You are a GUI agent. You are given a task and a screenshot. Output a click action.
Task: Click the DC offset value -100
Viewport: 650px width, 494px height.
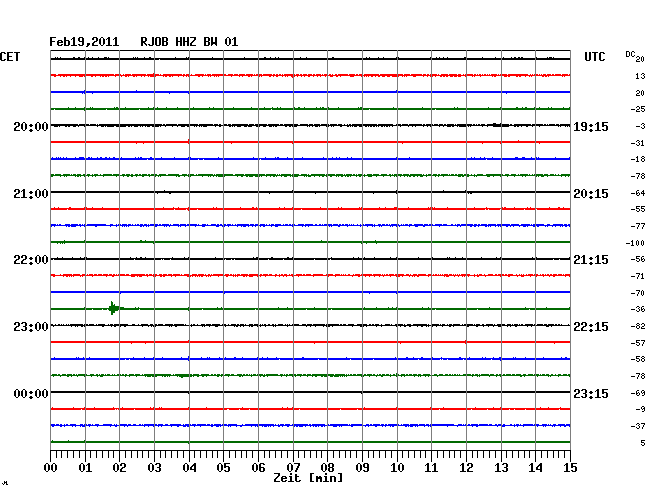(635, 243)
